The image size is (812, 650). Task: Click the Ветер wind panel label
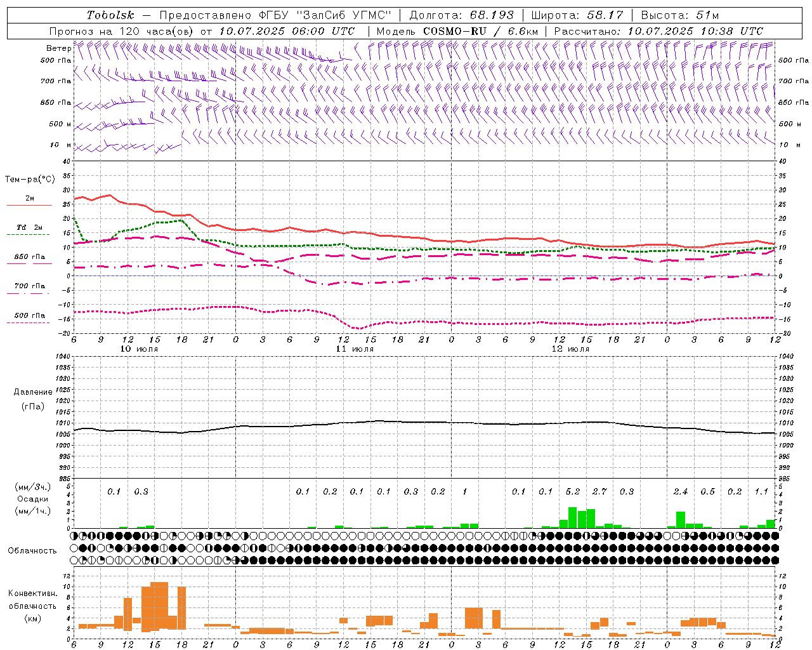click(58, 48)
